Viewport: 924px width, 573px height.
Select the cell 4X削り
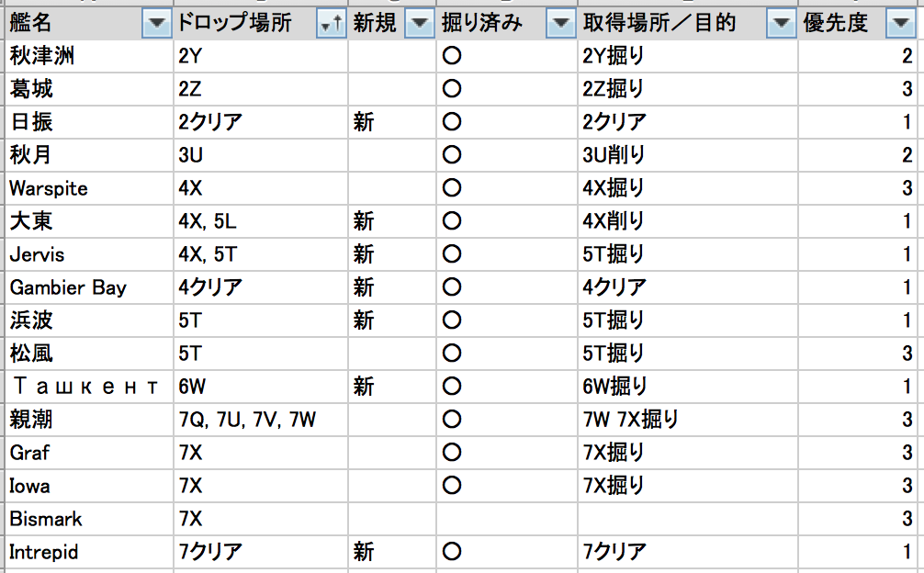click(x=688, y=221)
